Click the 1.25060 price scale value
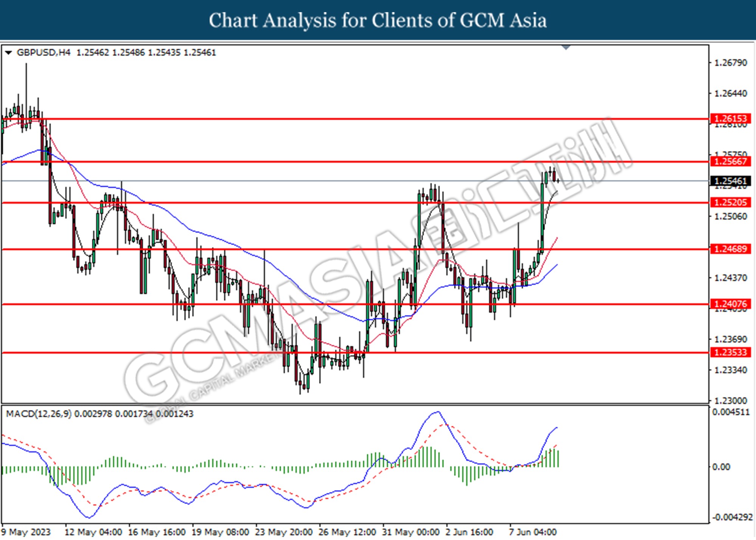756x540 pixels. [730, 216]
